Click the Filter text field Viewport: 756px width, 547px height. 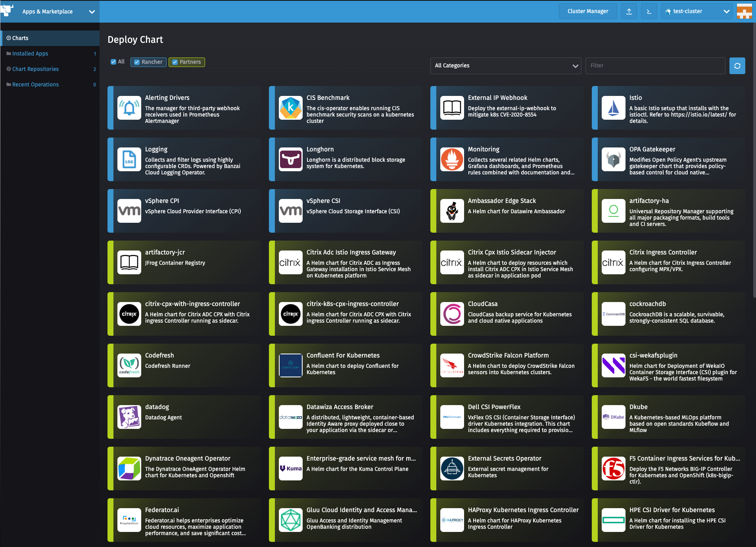point(655,66)
